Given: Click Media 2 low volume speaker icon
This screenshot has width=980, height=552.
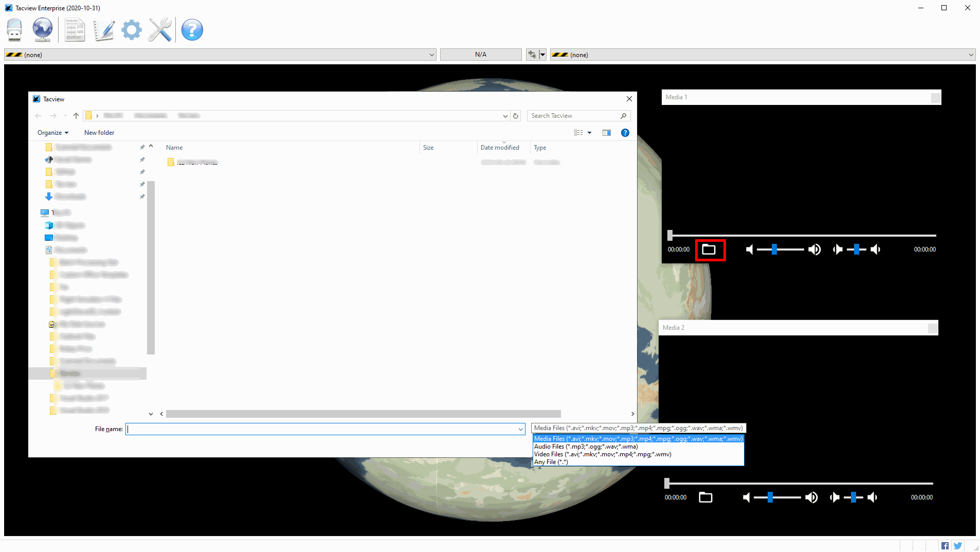Looking at the screenshot, I should tap(747, 497).
